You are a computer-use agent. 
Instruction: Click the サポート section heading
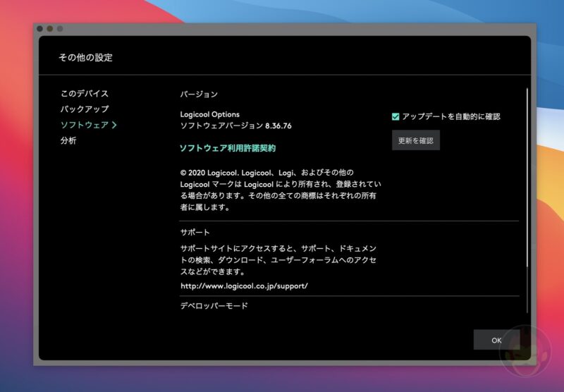point(195,232)
